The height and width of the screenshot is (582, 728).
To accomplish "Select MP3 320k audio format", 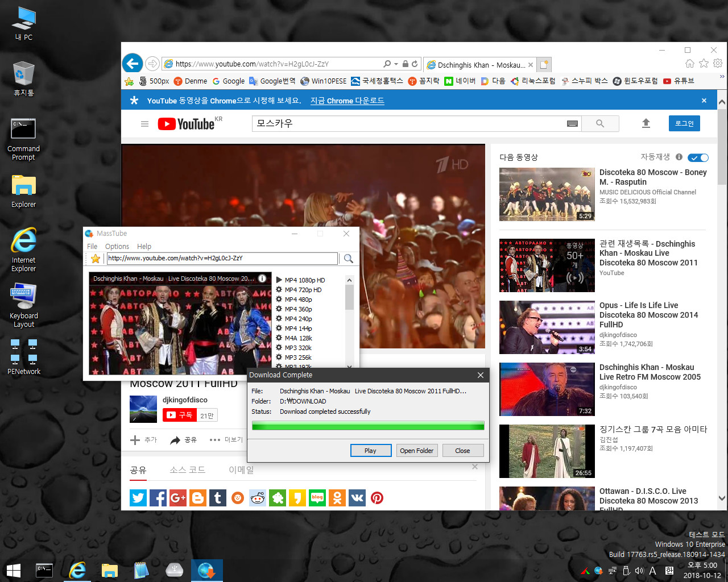I will click(x=294, y=348).
